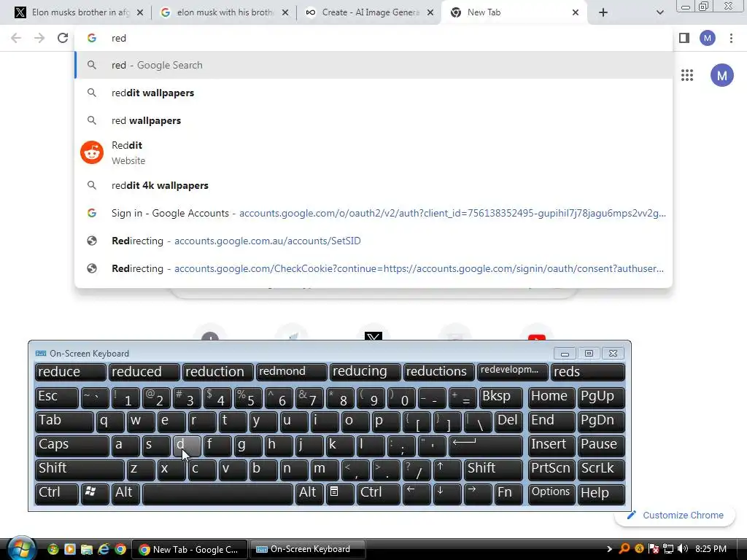Screen dimensions: 747x560
Task: Open the Google apps grid icon
Action: click(687, 75)
